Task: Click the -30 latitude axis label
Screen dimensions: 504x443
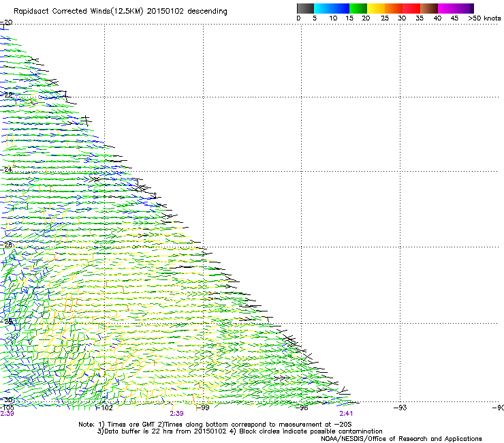Action: point(7,400)
